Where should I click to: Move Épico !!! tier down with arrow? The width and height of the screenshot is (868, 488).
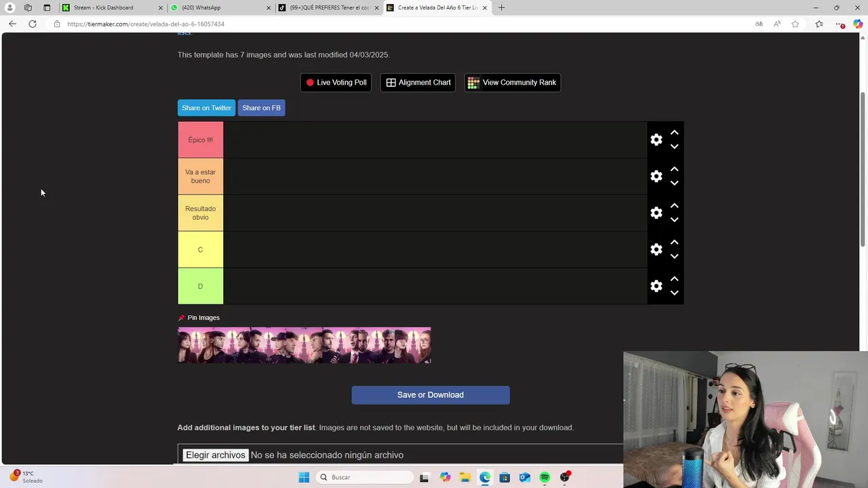pos(674,146)
